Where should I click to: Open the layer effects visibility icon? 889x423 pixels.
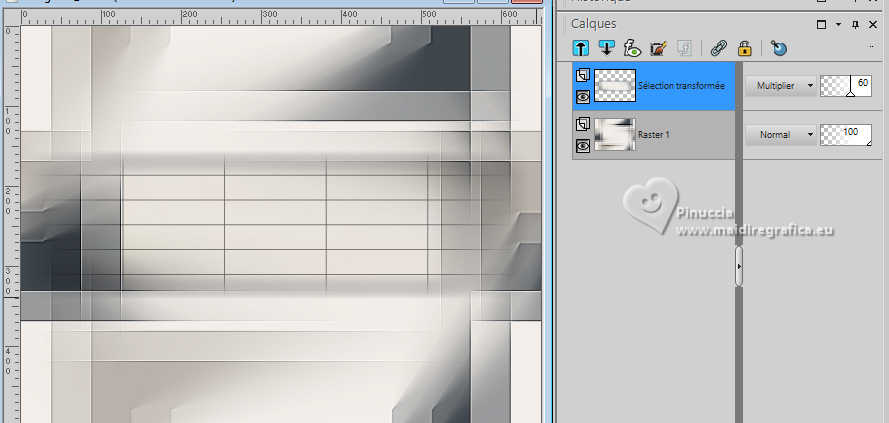pyautogui.click(x=632, y=49)
